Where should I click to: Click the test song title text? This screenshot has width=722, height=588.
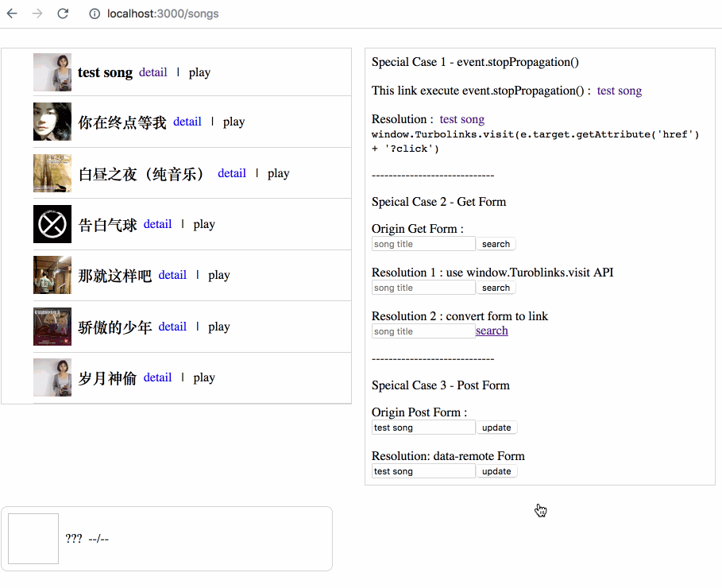[x=105, y=72]
